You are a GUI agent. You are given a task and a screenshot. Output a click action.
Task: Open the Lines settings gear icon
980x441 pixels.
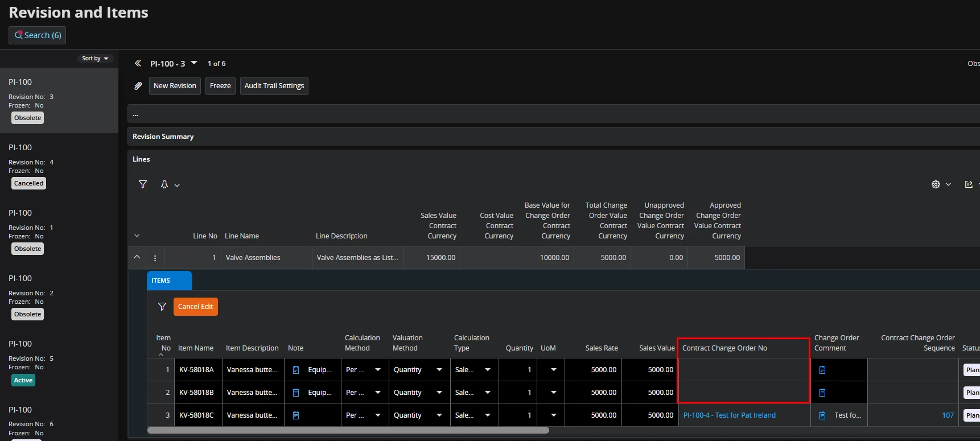936,184
